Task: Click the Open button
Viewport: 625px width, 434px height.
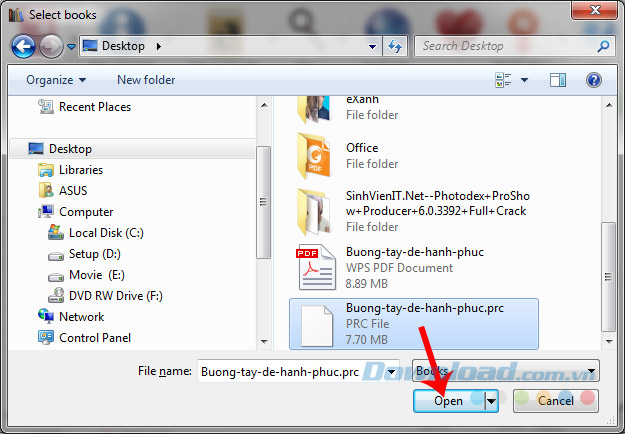Action: pos(448,401)
